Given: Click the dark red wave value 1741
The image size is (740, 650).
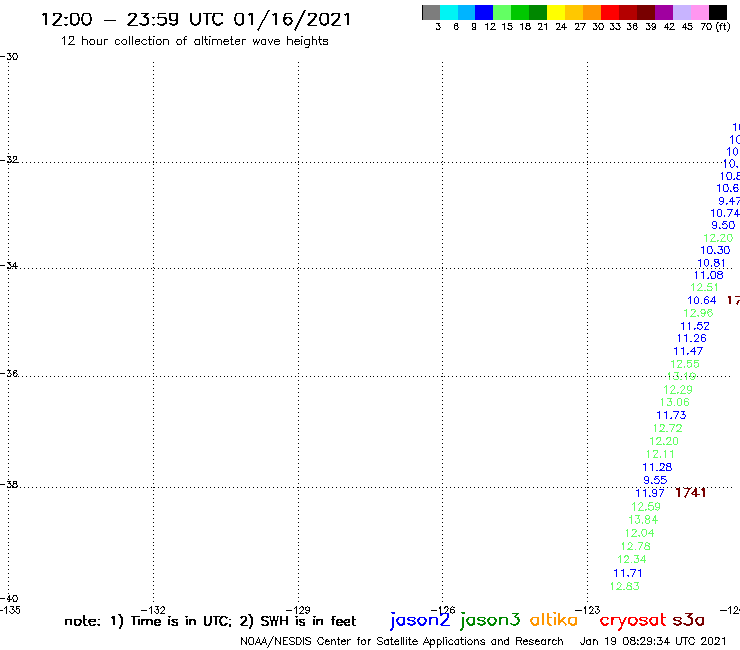Looking at the screenshot, I should pyautogui.click(x=690, y=493).
